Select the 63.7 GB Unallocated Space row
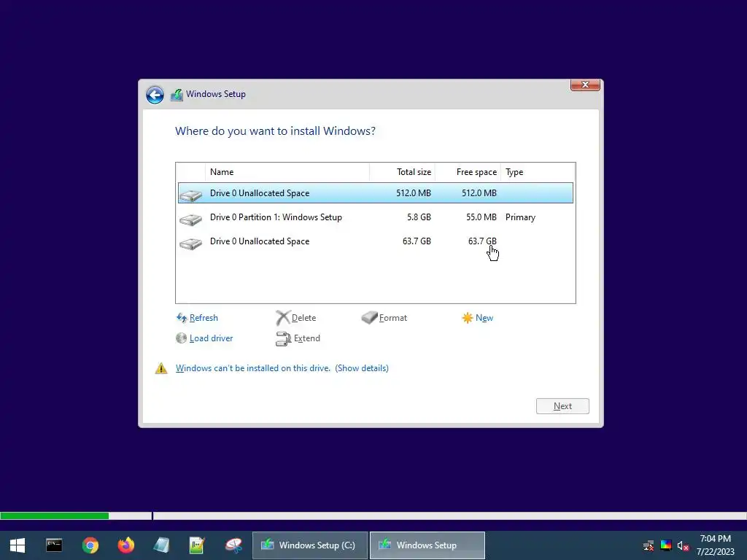 click(376, 241)
